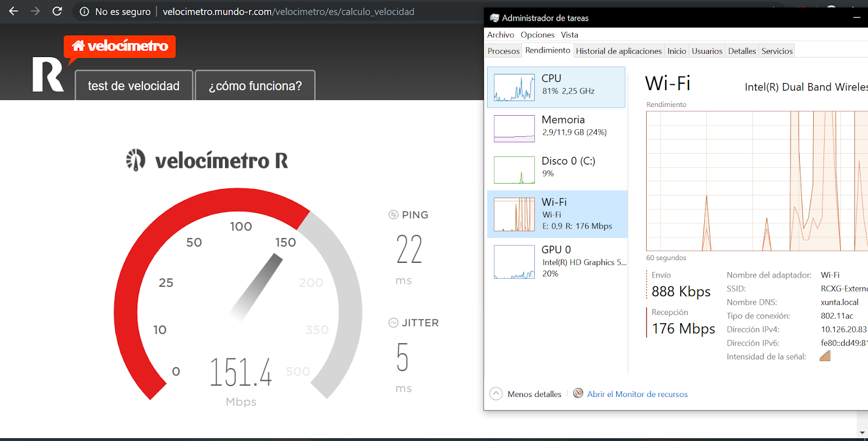
Task: Click the 22 ms ping value
Action: 409,249
